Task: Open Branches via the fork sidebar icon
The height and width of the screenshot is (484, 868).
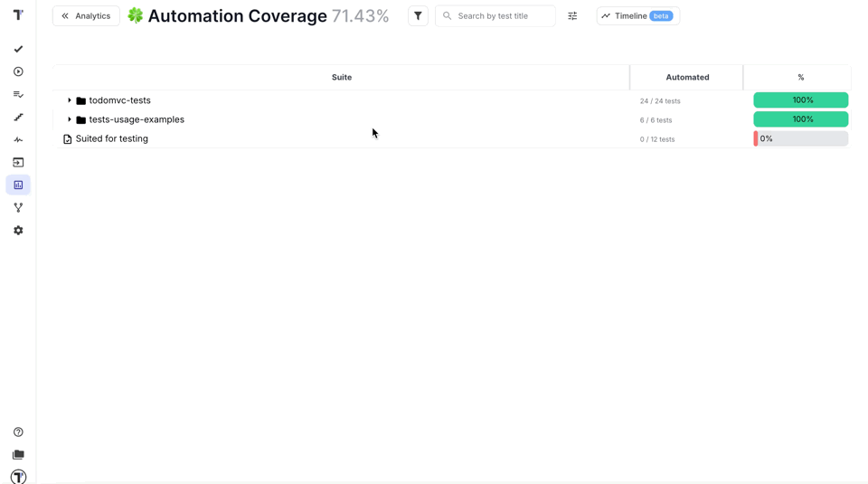Action: pos(18,207)
